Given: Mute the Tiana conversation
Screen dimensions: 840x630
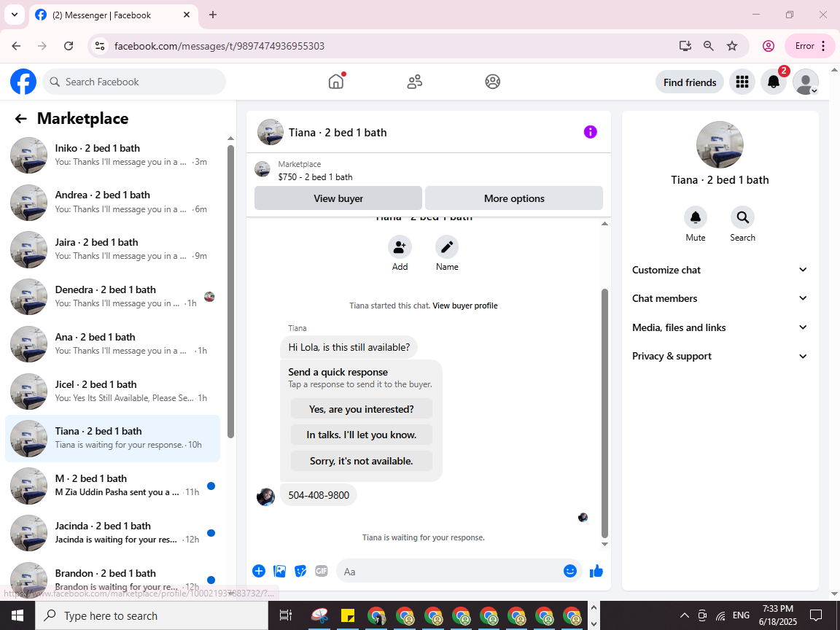Looking at the screenshot, I should 696,217.
